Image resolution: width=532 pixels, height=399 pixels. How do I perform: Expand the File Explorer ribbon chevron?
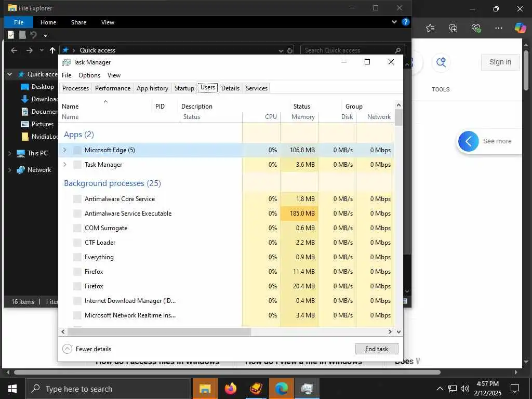(x=394, y=22)
